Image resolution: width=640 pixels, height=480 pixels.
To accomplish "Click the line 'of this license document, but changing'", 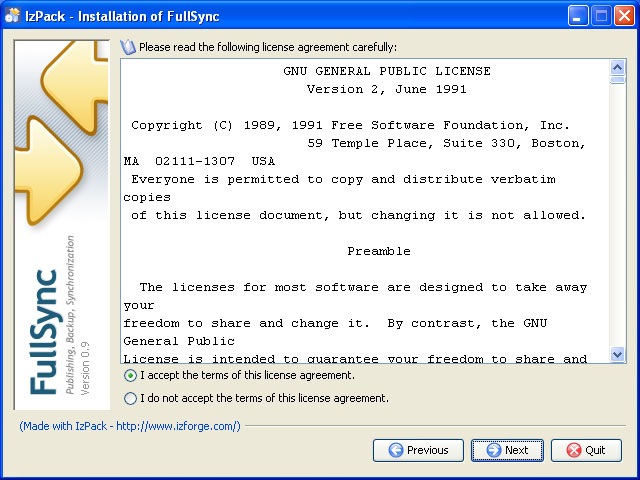I will (358, 215).
